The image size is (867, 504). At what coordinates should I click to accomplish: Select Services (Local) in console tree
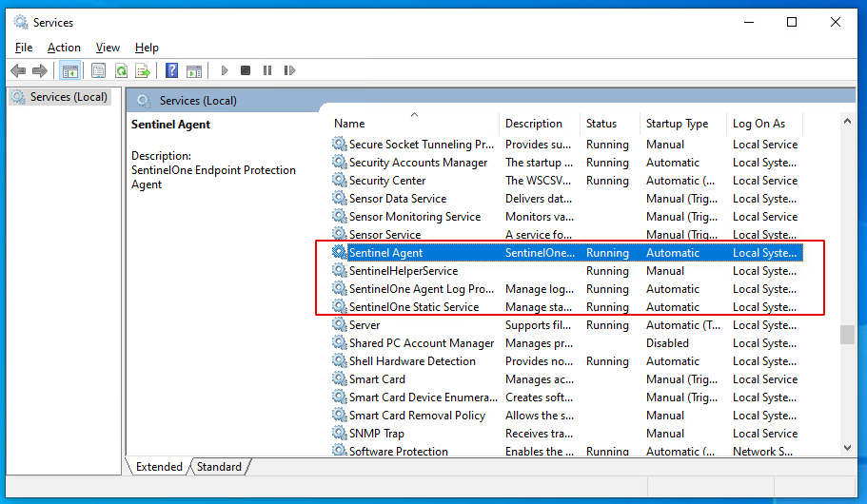click(60, 97)
